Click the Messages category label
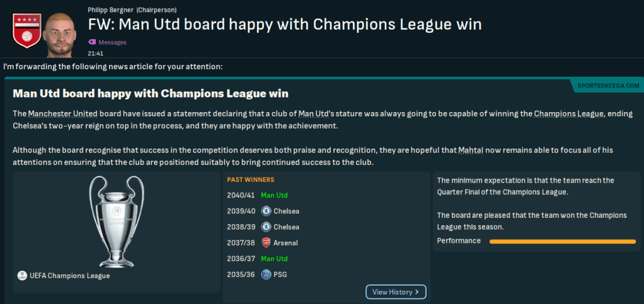This screenshot has height=304, width=644. pyautogui.click(x=112, y=42)
